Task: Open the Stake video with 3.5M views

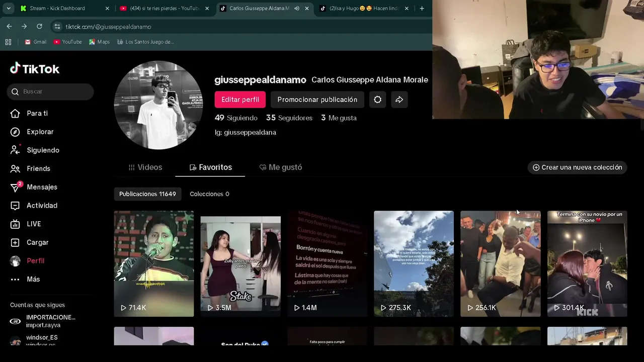Action: 240,263
